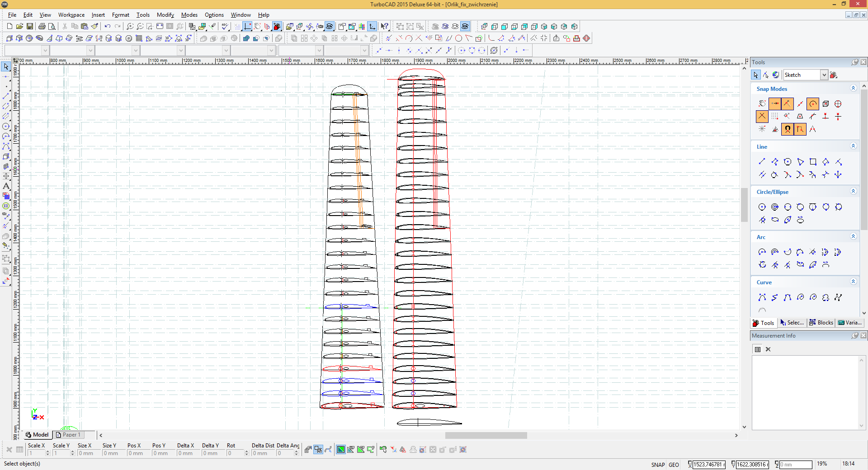
Task: Click the Scale X input field
Action: pyautogui.click(x=36, y=453)
